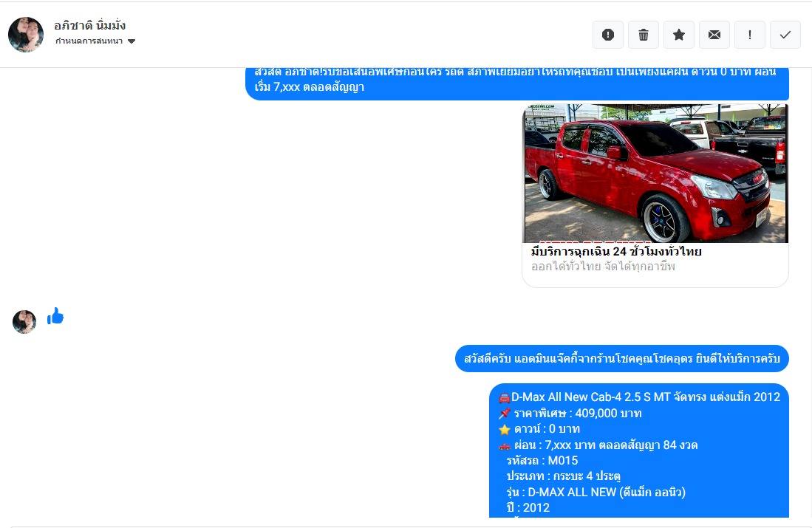Click the รุ่น : D-MAX ALL NEW line
Image resolution: width=812 pixels, height=528 pixels.
[596, 492]
